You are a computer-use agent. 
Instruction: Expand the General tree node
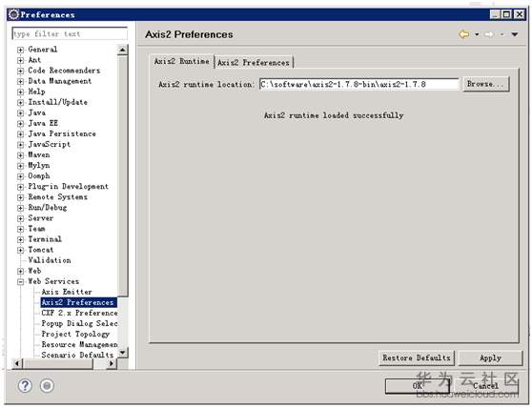pyautogui.click(x=21, y=50)
